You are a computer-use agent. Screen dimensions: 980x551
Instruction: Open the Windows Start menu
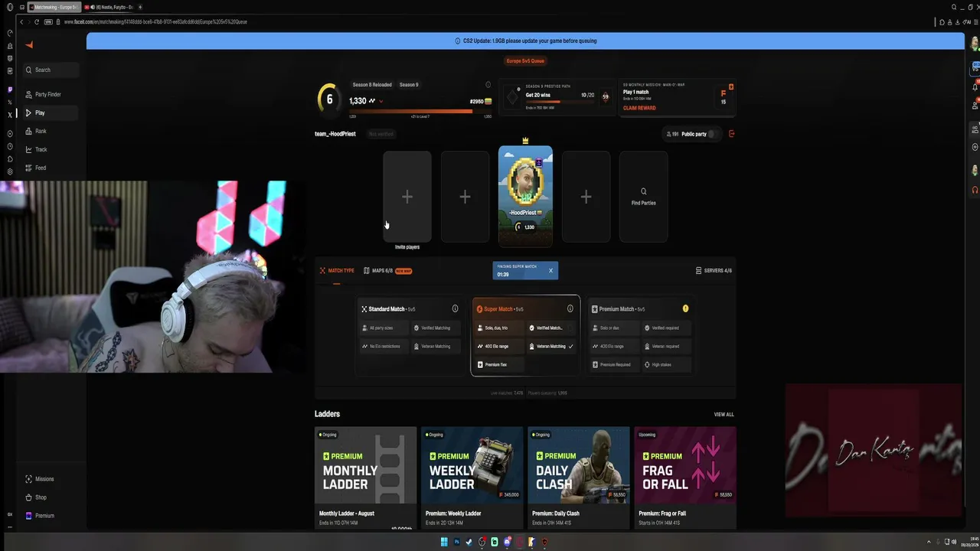(443, 543)
